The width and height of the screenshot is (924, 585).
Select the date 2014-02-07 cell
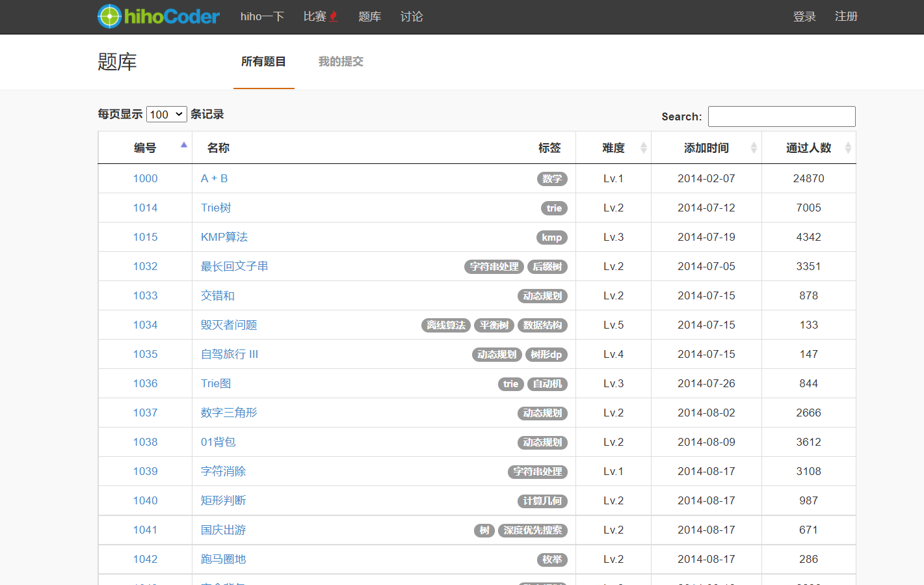[x=706, y=178]
